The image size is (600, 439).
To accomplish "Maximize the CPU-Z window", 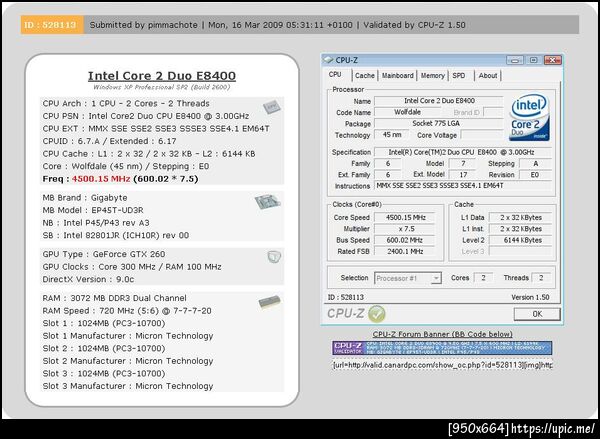I will point(533,60).
